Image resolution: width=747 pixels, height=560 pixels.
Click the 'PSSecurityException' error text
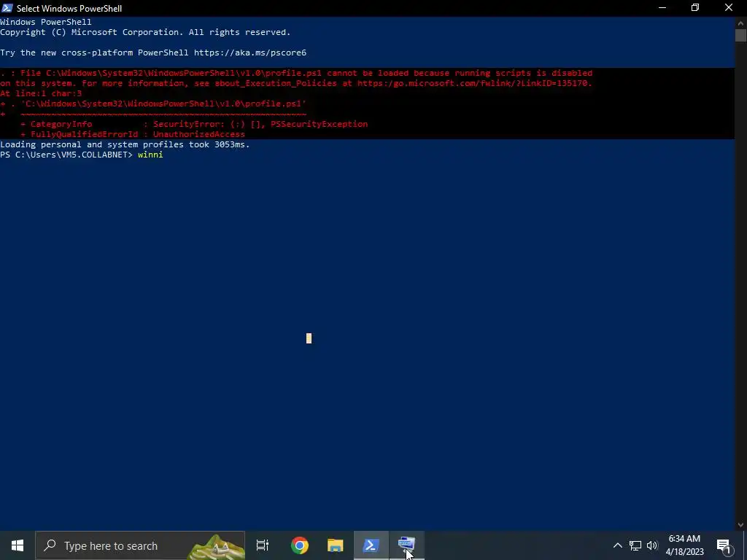coord(320,124)
